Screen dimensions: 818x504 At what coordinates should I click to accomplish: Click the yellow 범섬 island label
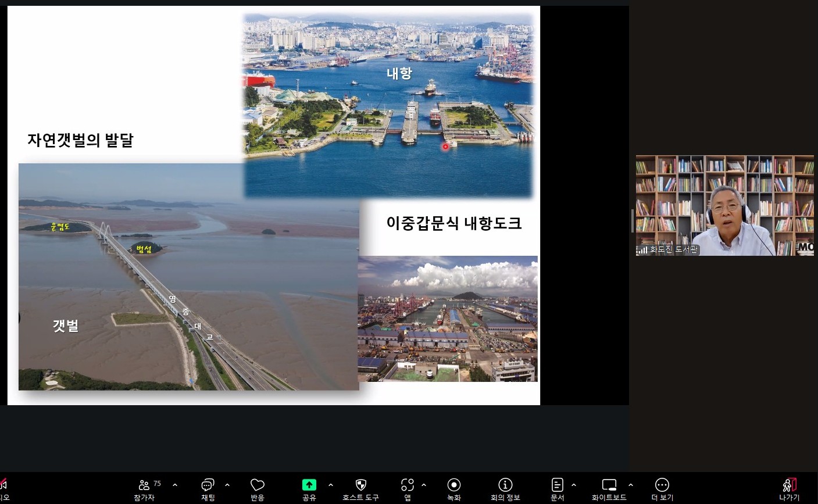[x=144, y=249]
